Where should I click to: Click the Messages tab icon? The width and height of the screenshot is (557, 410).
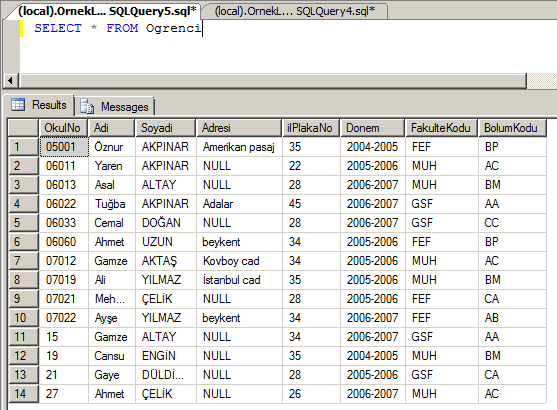click(x=87, y=106)
